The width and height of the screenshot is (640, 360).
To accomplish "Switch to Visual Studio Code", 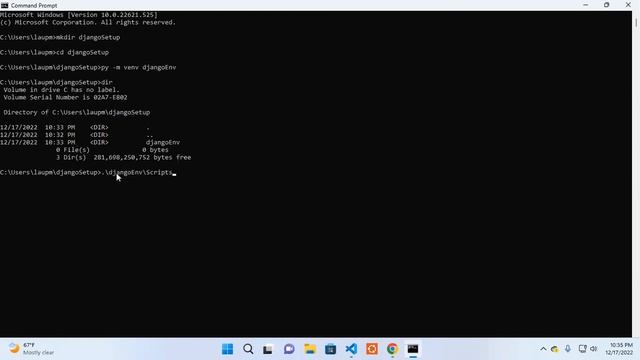I will coord(351,349).
